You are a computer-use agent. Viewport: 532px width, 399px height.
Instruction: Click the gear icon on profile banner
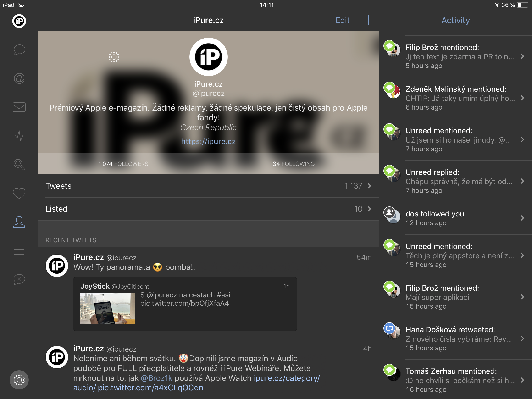pyautogui.click(x=114, y=57)
